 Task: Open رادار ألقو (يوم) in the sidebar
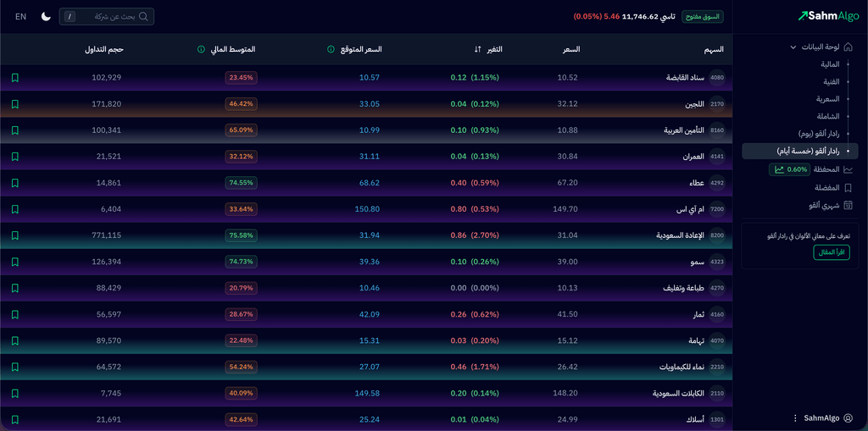pyautogui.click(x=818, y=134)
